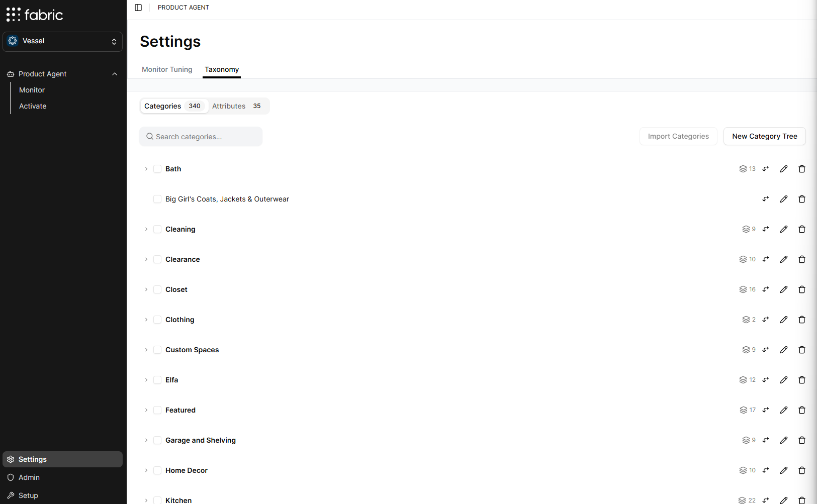Image resolution: width=817 pixels, height=504 pixels.
Task: Delete the Closet category
Action: (x=802, y=289)
